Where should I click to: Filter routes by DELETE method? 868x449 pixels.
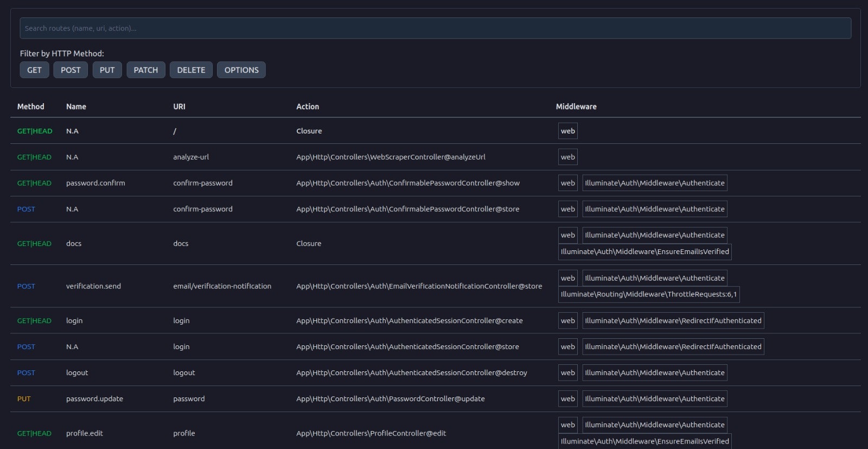[x=191, y=70]
